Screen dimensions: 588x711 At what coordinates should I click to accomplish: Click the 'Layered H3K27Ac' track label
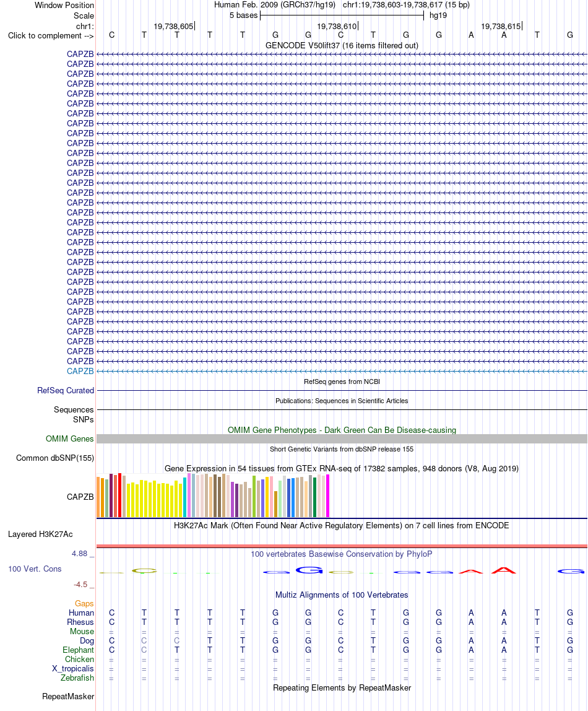pyautogui.click(x=40, y=534)
